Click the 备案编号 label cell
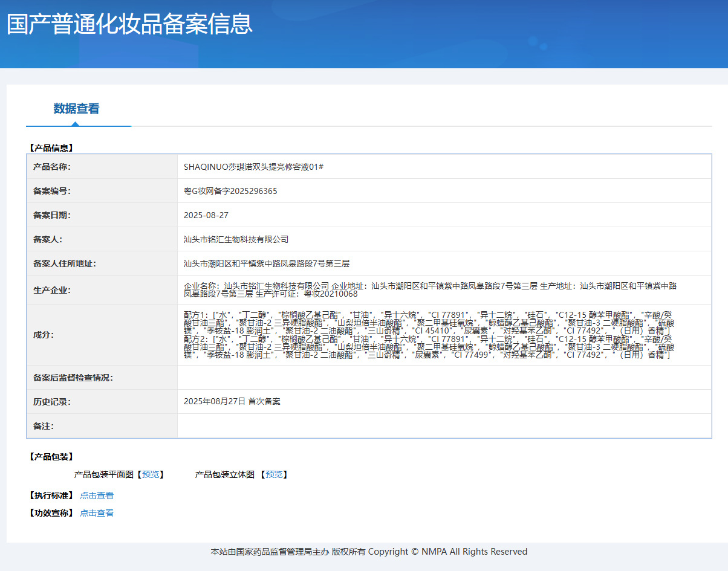 click(102, 191)
